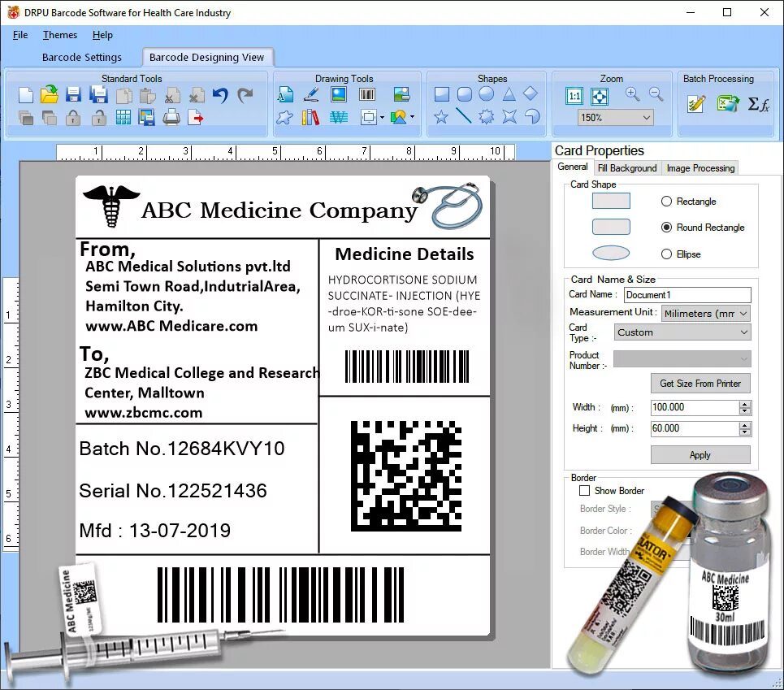
Task: Select the Data Matrix 2D barcode on label
Action: pyautogui.click(x=406, y=476)
